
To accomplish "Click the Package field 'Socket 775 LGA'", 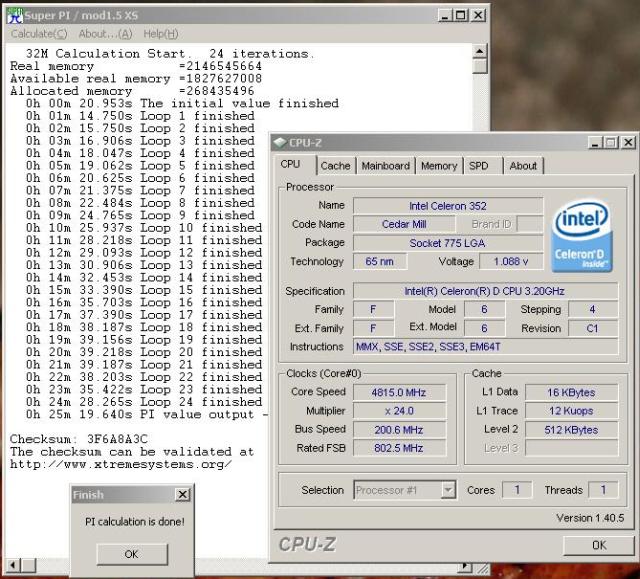I will 448,243.
